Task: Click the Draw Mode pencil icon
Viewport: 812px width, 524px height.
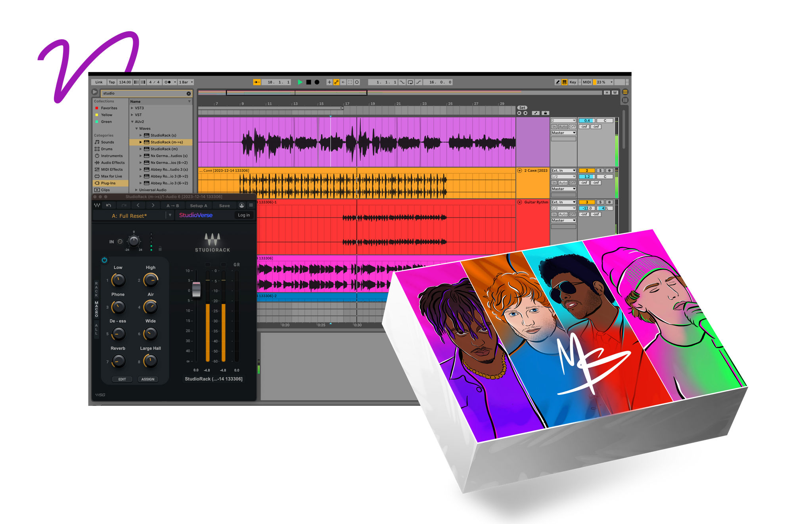Action: pos(557,82)
